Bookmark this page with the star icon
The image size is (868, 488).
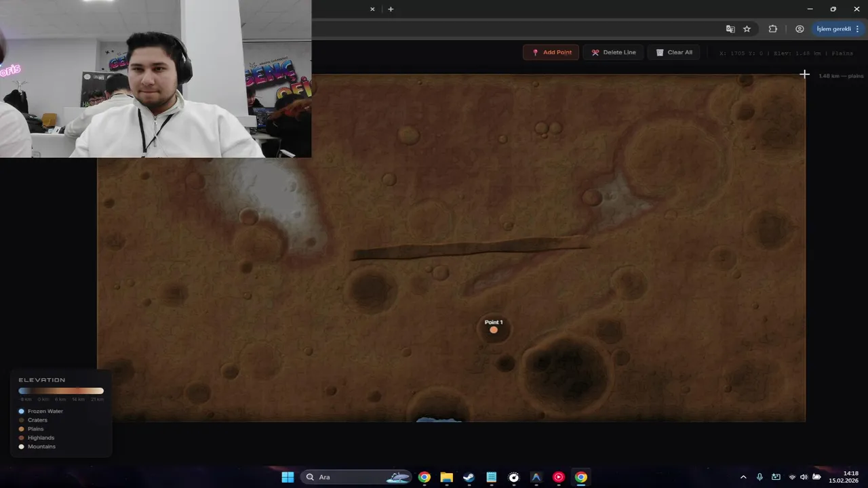(x=747, y=29)
